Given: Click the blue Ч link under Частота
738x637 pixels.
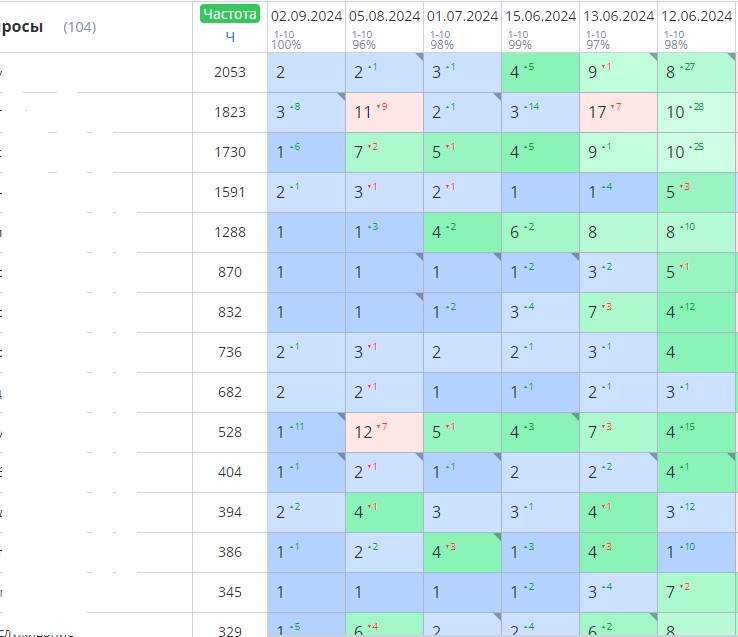Looking at the screenshot, I should pos(230,37).
